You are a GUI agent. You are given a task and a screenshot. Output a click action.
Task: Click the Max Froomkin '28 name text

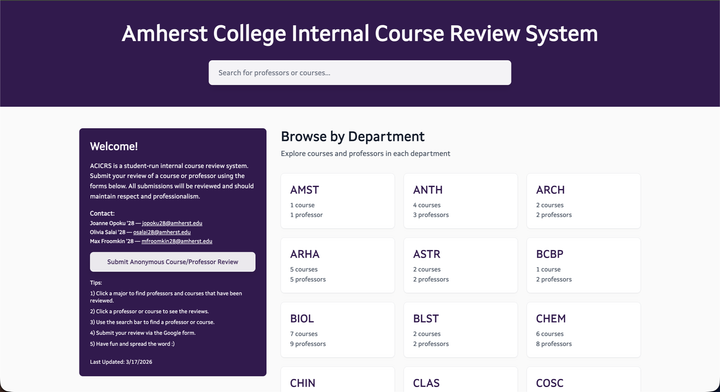[112, 241]
